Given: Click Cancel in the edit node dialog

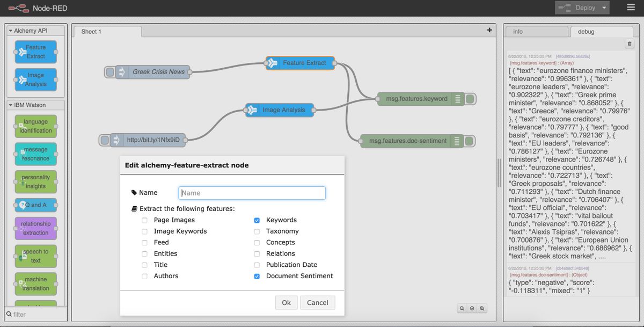Looking at the screenshot, I should [318, 303].
